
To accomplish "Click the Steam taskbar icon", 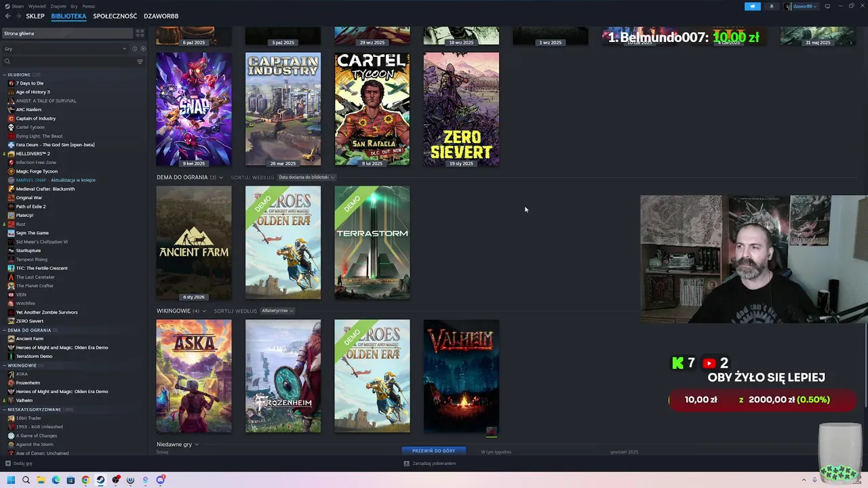I will pos(100,480).
